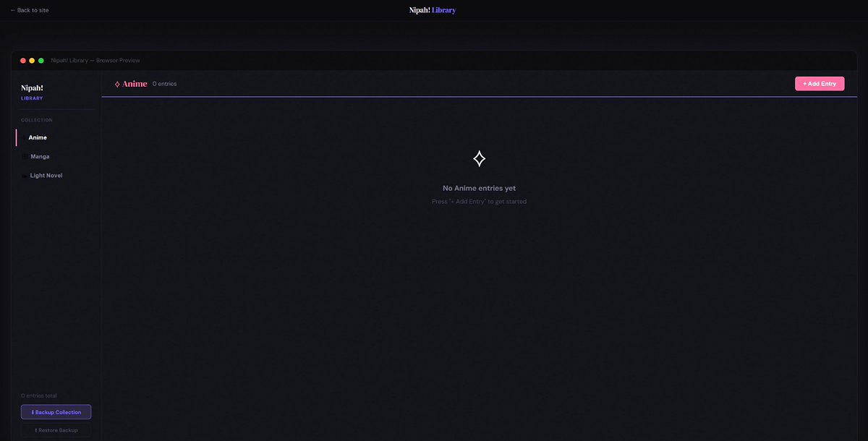Click the 0 entries count beside Anime
The height and width of the screenshot is (441, 868).
click(x=164, y=83)
